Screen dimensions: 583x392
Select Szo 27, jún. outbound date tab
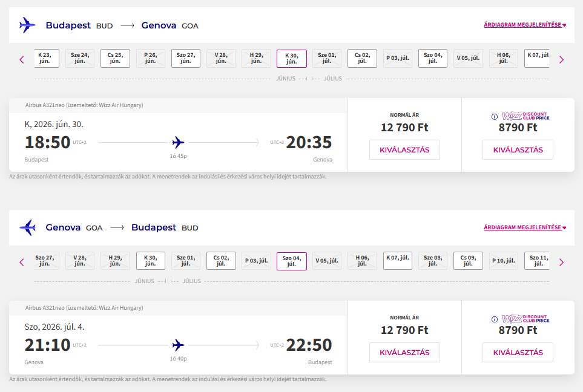(x=185, y=58)
